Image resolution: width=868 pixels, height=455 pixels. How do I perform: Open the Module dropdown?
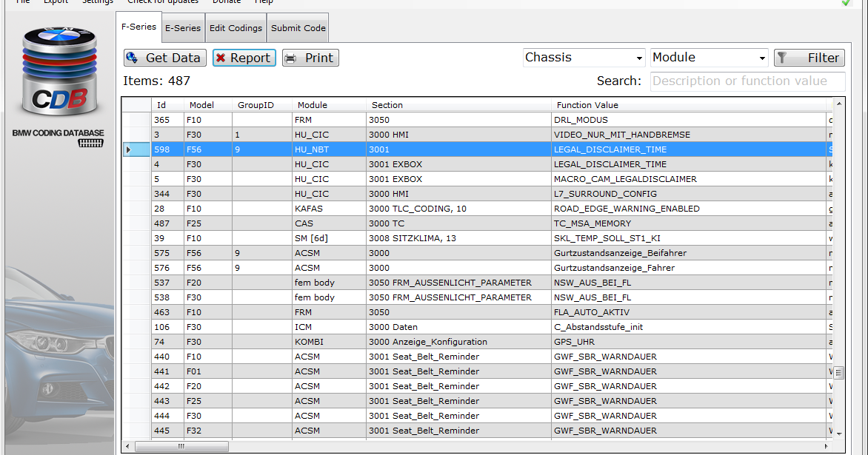coord(763,57)
